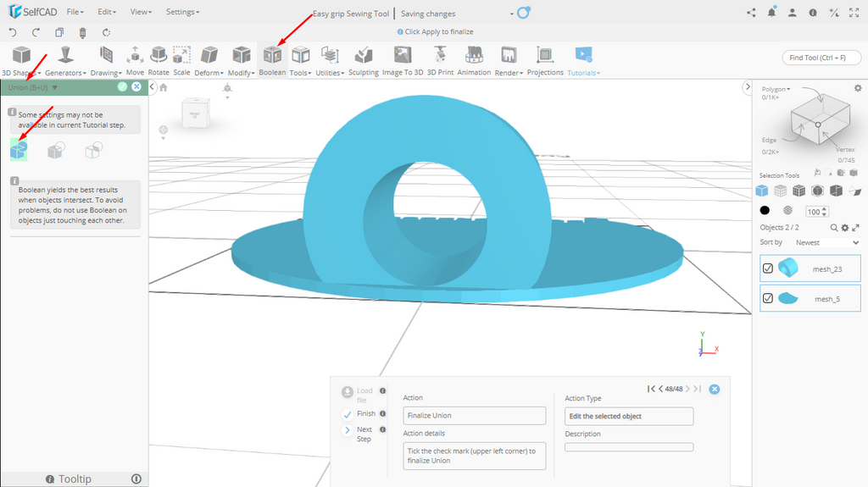Expand the Deform dropdown
Viewport: 868px width, 487px height.
209,61
